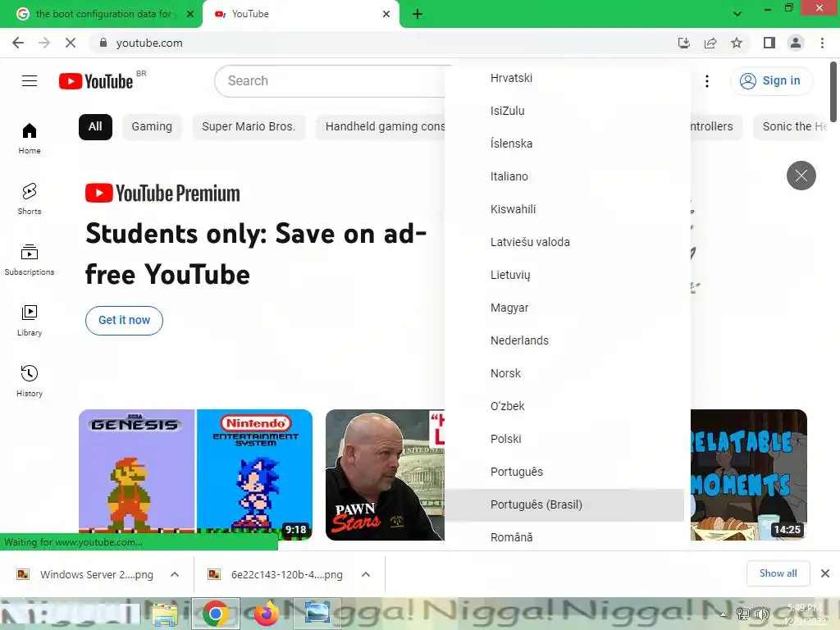Close the downloads bar

coord(825,573)
